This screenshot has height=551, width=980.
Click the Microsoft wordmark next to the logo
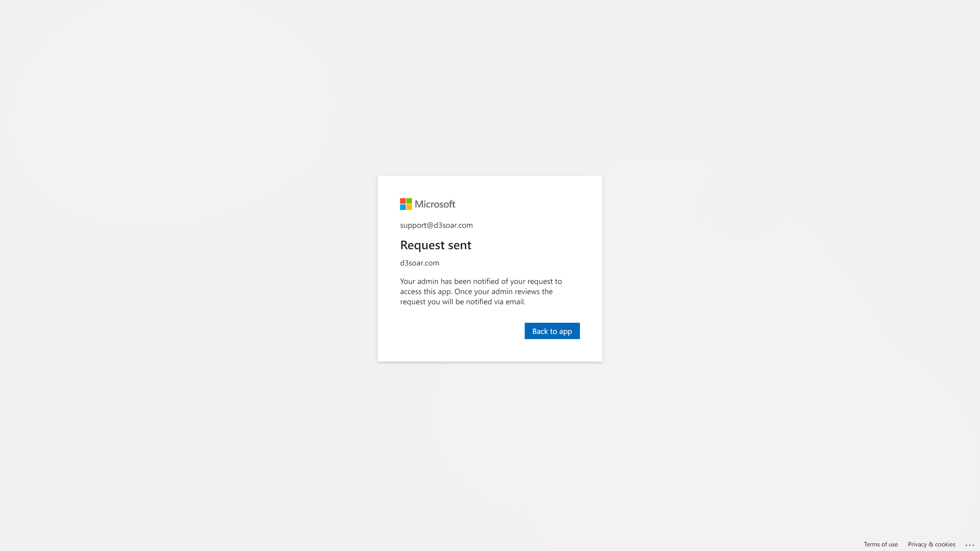tap(435, 204)
